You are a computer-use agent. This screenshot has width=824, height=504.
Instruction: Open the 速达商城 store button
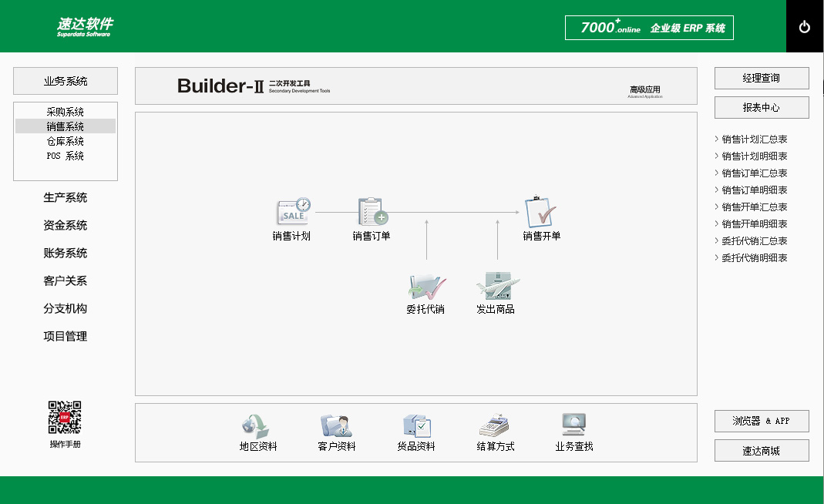pyautogui.click(x=762, y=451)
